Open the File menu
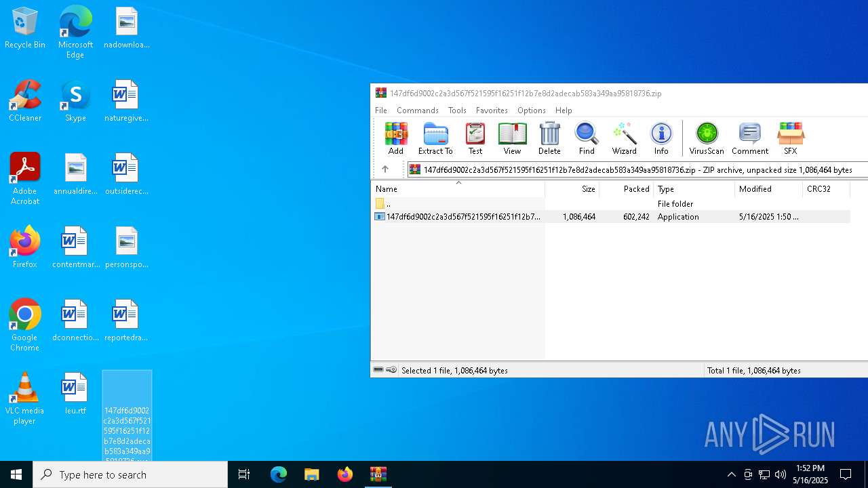This screenshot has height=488, width=868. coord(381,110)
